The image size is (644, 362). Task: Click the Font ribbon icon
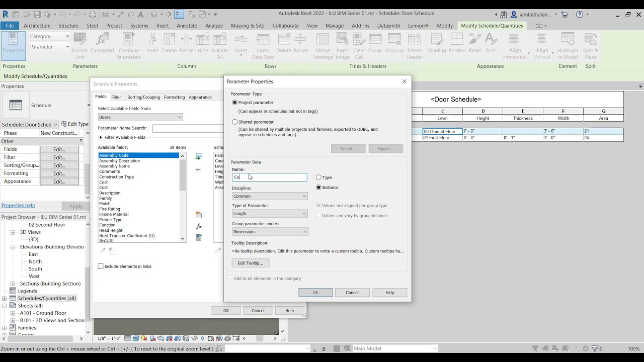(491, 43)
